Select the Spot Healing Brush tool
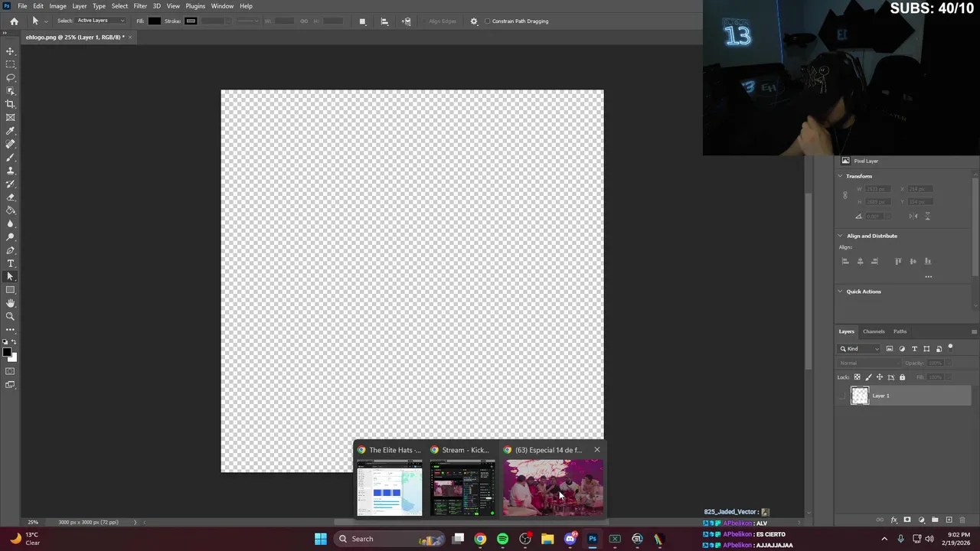Image resolution: width=980 pixels, height=551 pixels. 11,144
